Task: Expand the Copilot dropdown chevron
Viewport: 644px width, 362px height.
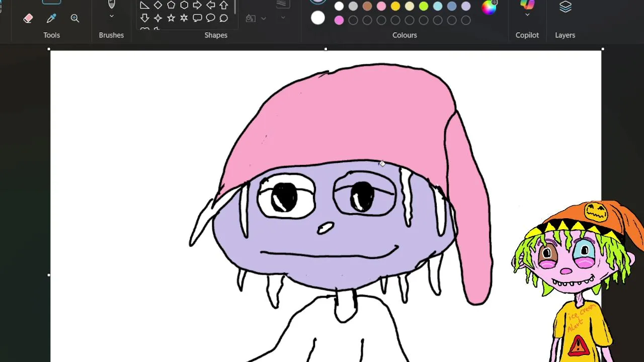Action: [527, 15]
